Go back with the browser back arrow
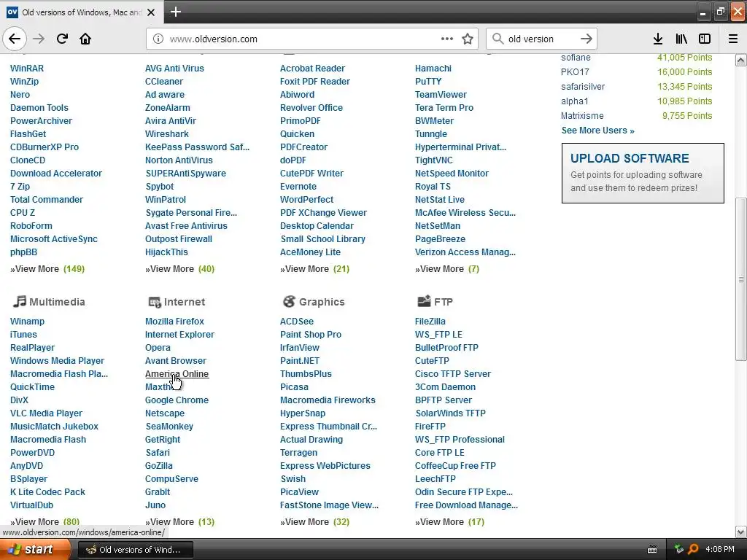The width and height of the screenshot is (747, 560). click(x=15, y=39)
